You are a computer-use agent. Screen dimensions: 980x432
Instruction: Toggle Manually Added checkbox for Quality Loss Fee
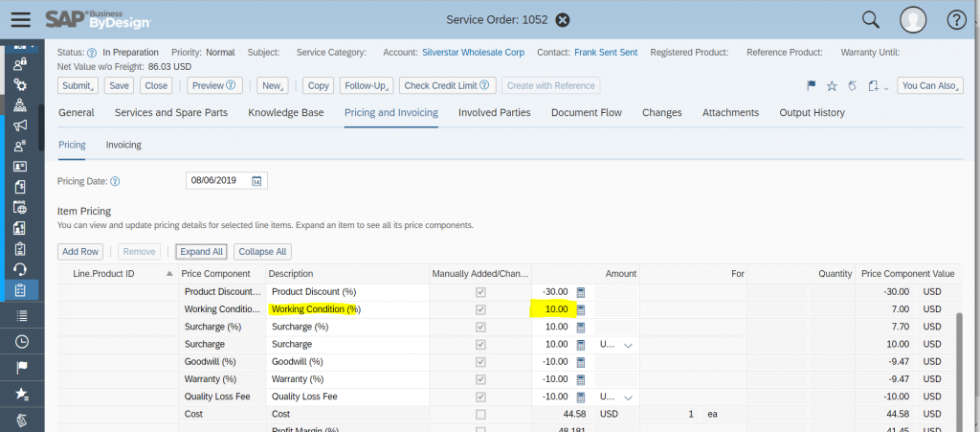480,397
